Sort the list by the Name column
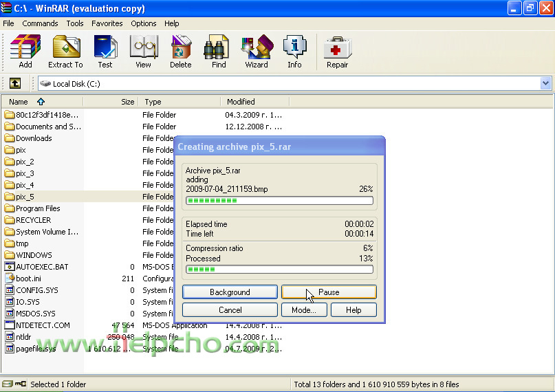The width and height of the screenshot is (555, 392). coord(43,102)
